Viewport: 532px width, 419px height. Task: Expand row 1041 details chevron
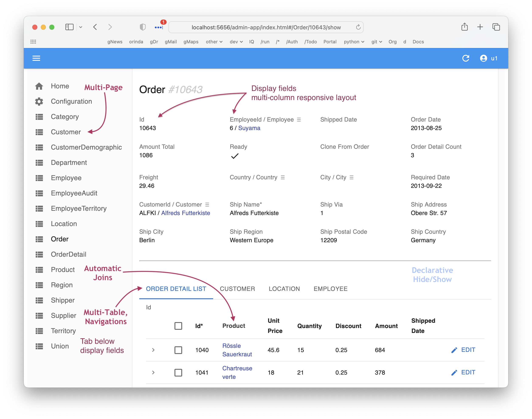[x=153, y=373]
